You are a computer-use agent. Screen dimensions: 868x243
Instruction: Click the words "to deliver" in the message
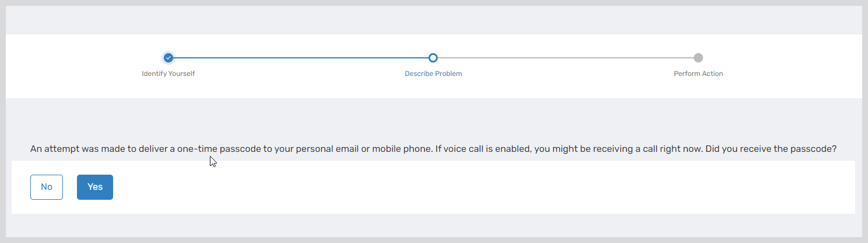(153, 149)
